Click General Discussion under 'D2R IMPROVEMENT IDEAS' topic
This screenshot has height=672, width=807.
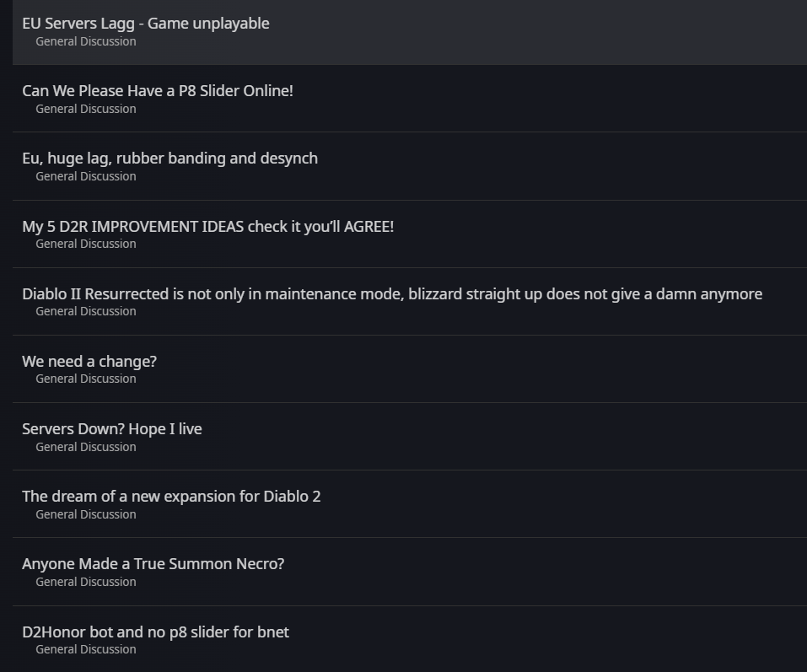point(85,244)
